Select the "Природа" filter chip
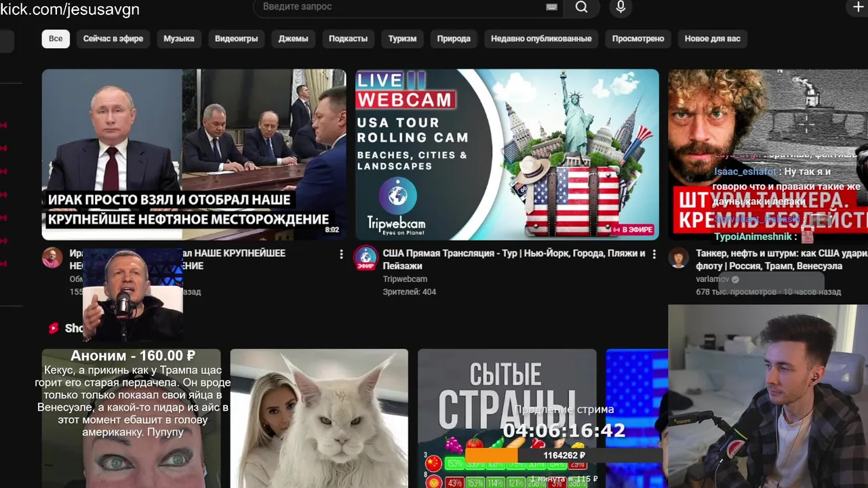This screenshot has width=868, height=488. (454, 39)
